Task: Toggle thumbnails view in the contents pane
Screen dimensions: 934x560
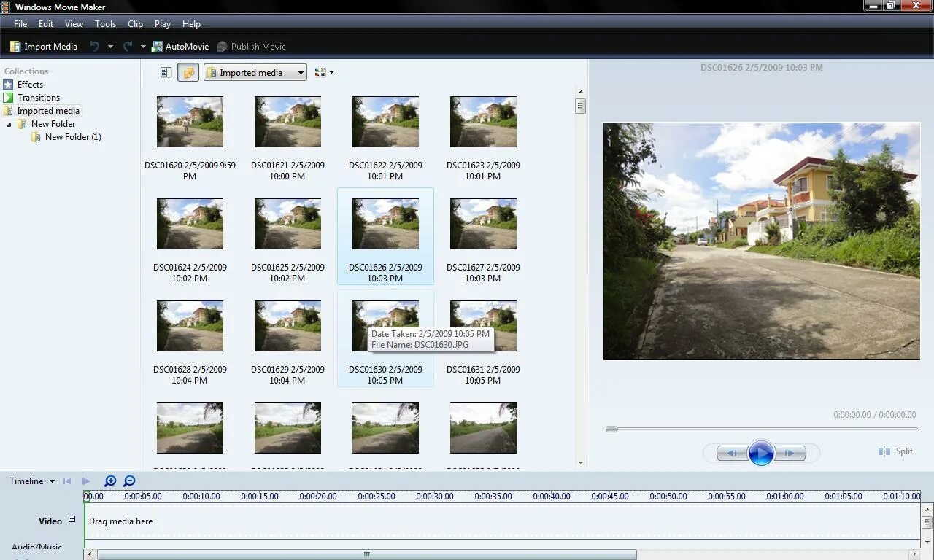Action: 188,72
